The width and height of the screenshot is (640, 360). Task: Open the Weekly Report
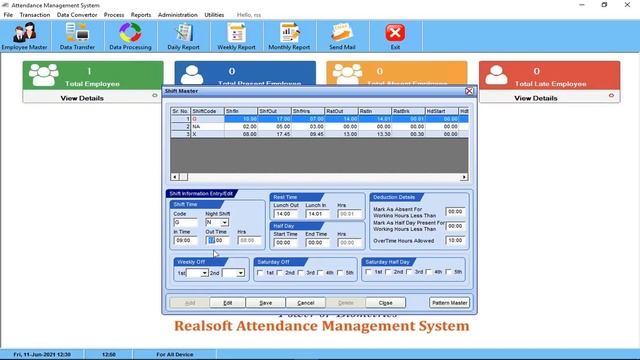coord(236,36)
